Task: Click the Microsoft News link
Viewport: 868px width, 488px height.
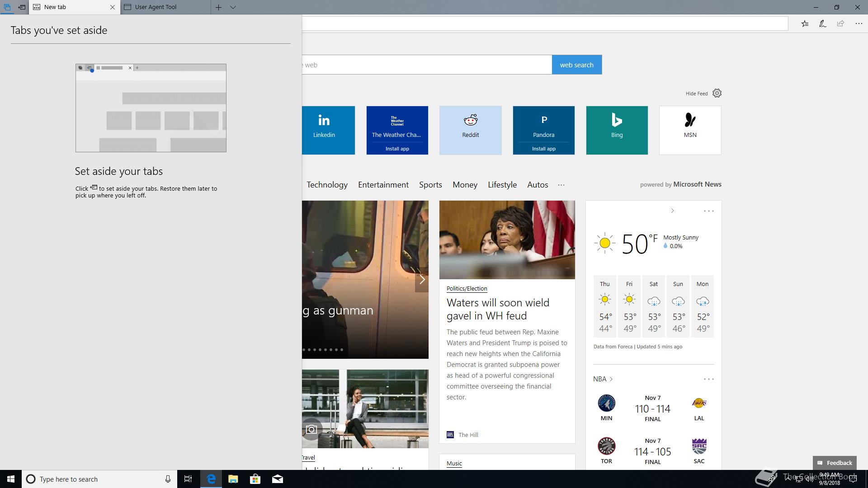Action: [697, 184]
